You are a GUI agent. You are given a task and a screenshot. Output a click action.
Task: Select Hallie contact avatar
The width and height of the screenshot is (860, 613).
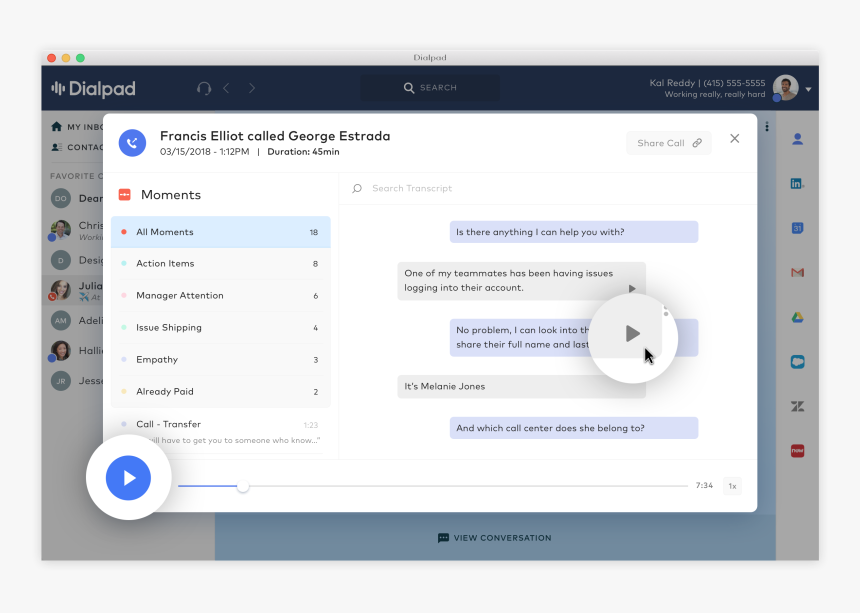point(60,351)
